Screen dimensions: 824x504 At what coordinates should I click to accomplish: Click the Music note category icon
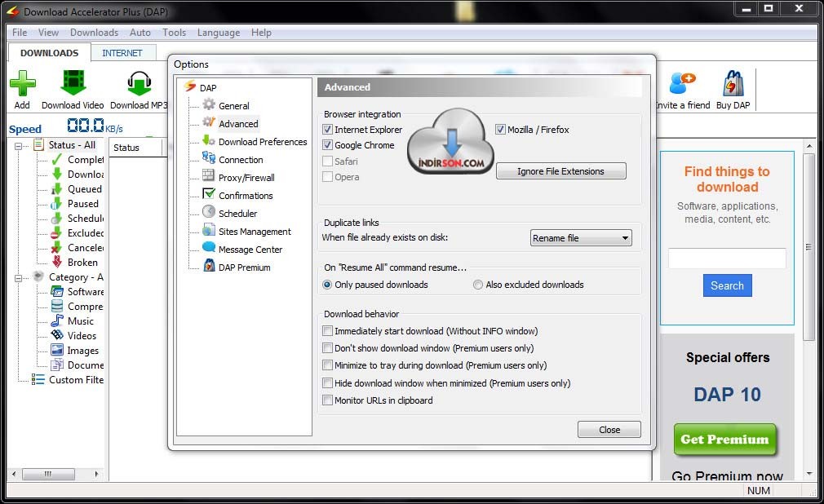[x=57, y=321]
